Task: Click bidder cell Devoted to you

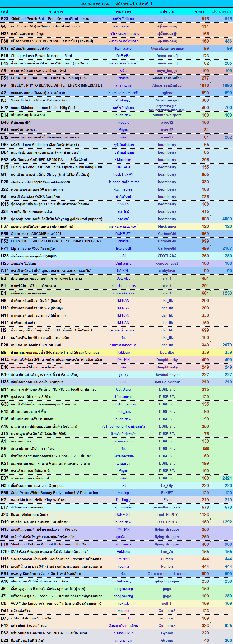Action: [x=167, y=374]
